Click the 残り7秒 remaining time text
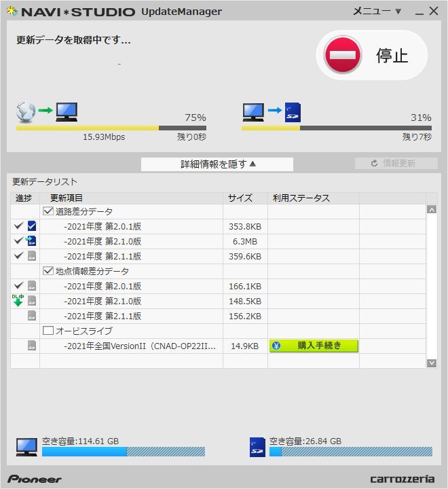Viewport: 448px width, 489px height. [x=417, y=137]
